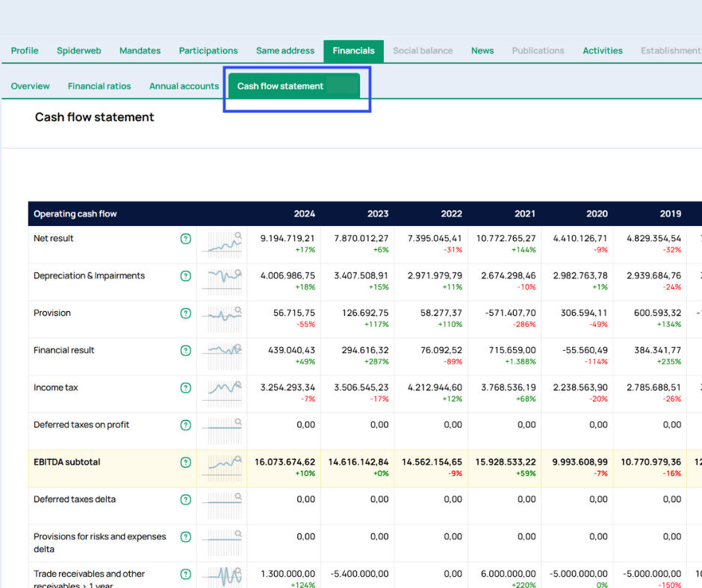This screenshot has width=702, height=588.
Task: Open help icon for Depreciation & Impairments
Action: pyautogui.click(x=186, y=276)
